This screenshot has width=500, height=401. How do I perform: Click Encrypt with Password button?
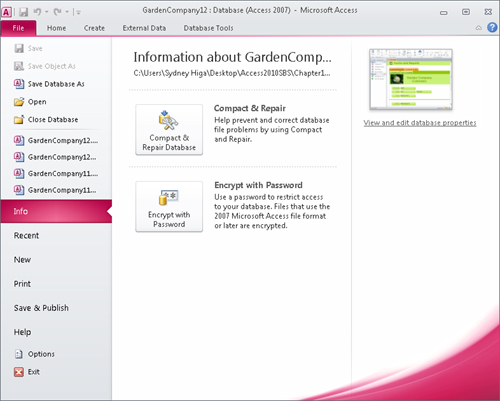point(169,206)
